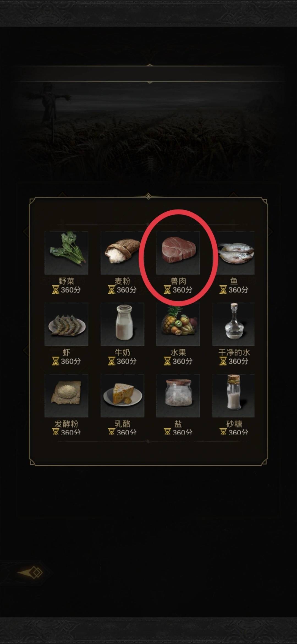The height and width of the screenshot is (644, 297).
Task: Select the 鱼 fish item
Action: click(233, 253)
